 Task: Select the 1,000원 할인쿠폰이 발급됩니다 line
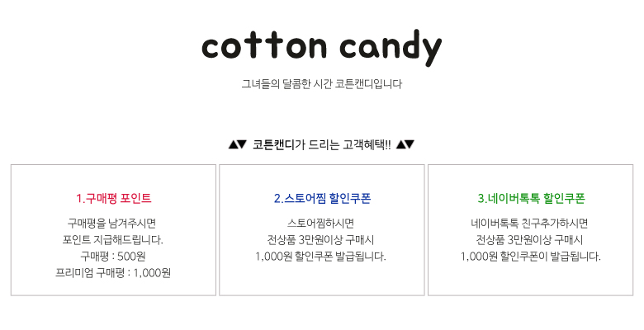coord(530,257)
